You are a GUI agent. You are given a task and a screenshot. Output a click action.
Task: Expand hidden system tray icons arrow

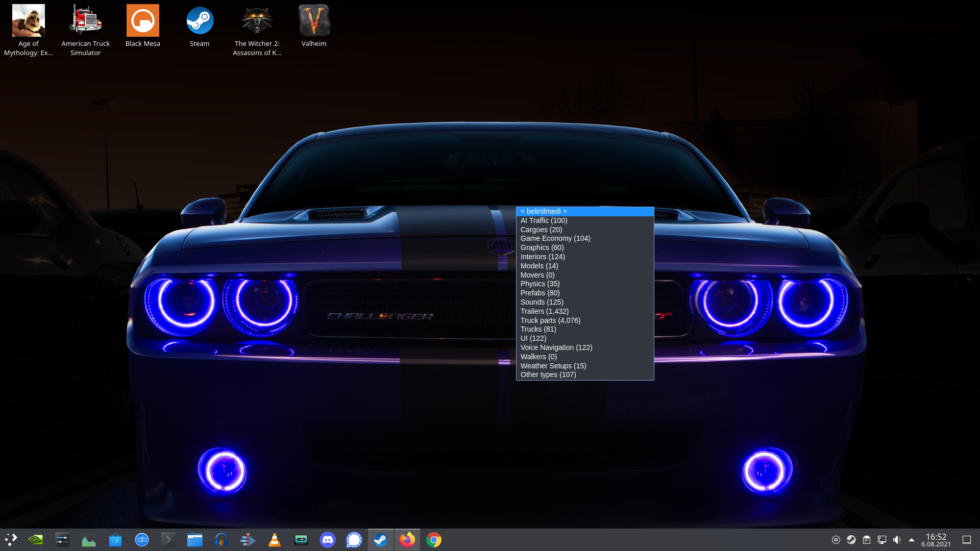(x=912, y=540)
